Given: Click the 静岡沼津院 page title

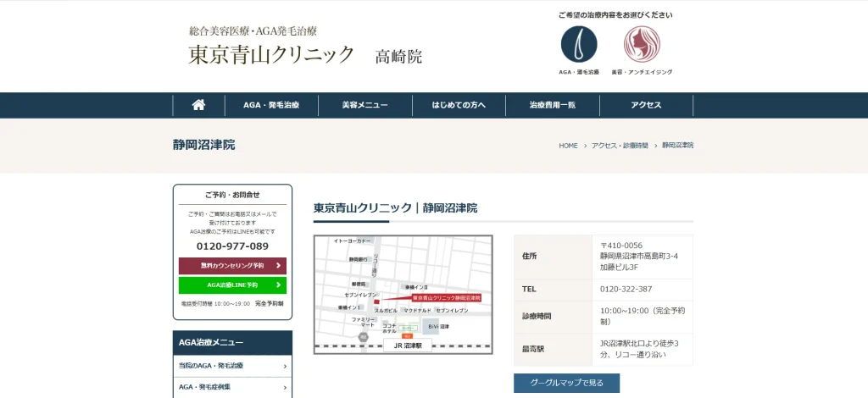Looking at the screenshot, I should pos(203,145).
